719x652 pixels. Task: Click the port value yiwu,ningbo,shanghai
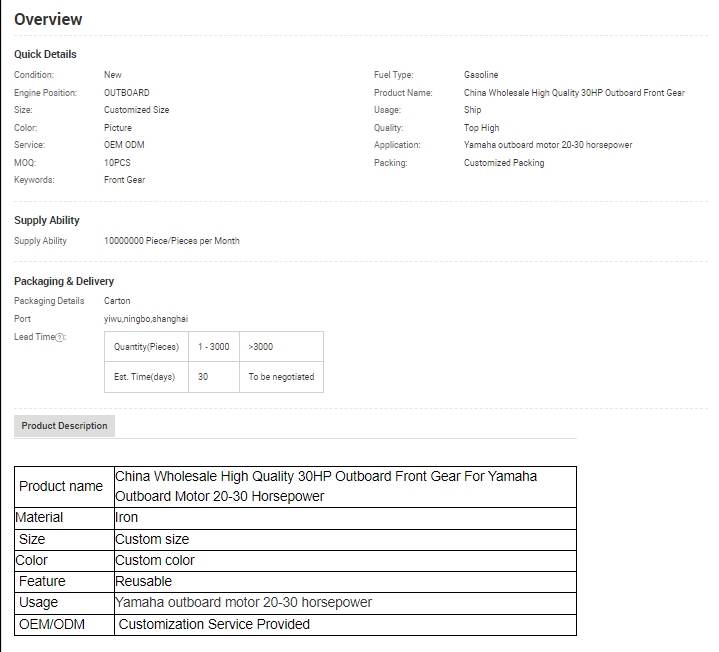click(146, 319)
